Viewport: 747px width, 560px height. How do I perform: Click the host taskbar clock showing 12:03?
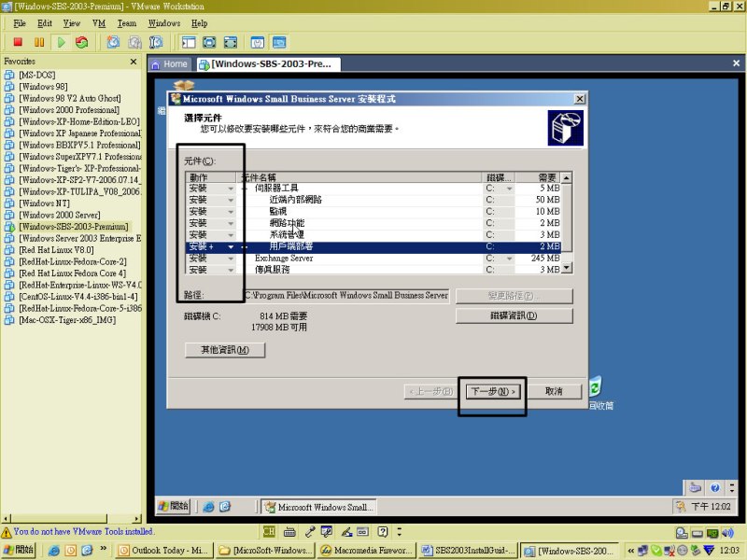729,551
